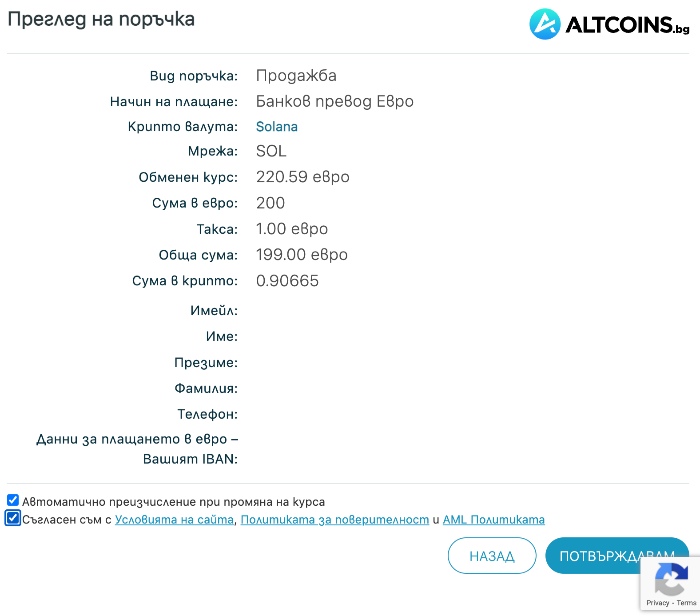The width and height of the screenshot is (700, 616).
Task: Click the 220.59 евро exchange rate value
Action: pos(302,177)
